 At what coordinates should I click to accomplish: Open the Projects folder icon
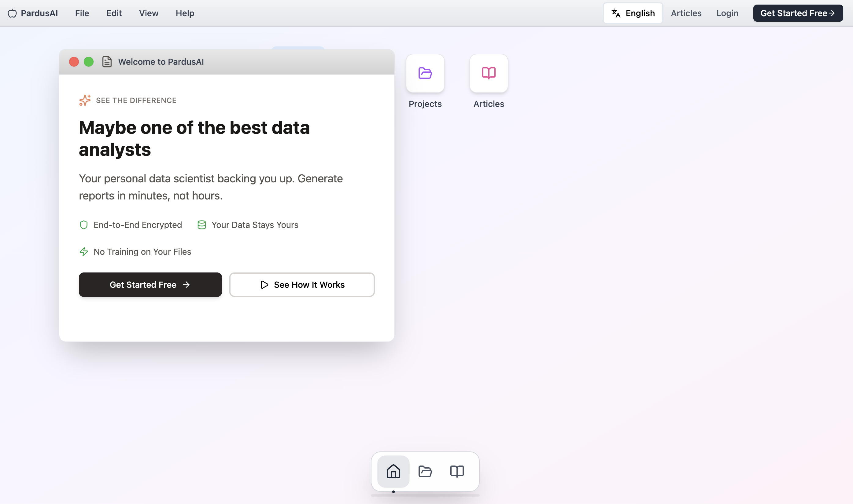[x=425, y=73]
